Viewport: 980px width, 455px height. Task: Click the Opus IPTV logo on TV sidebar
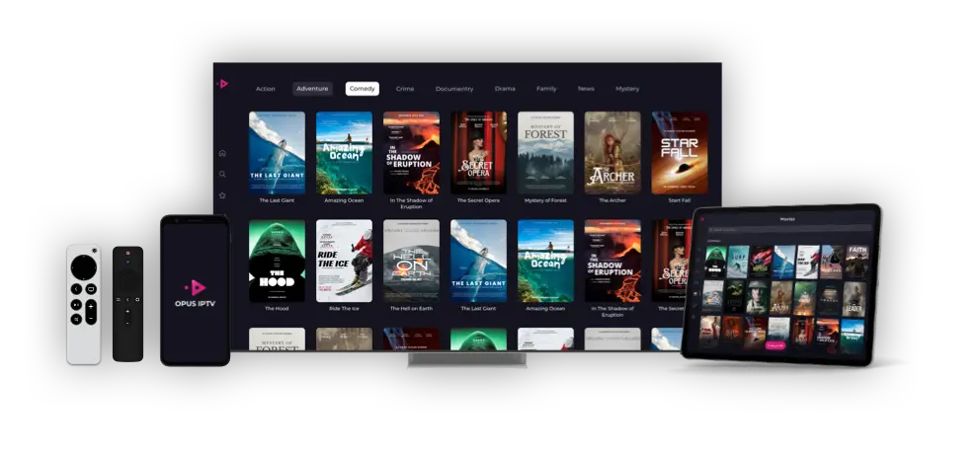pyautogui.click(x=222, y=84)
